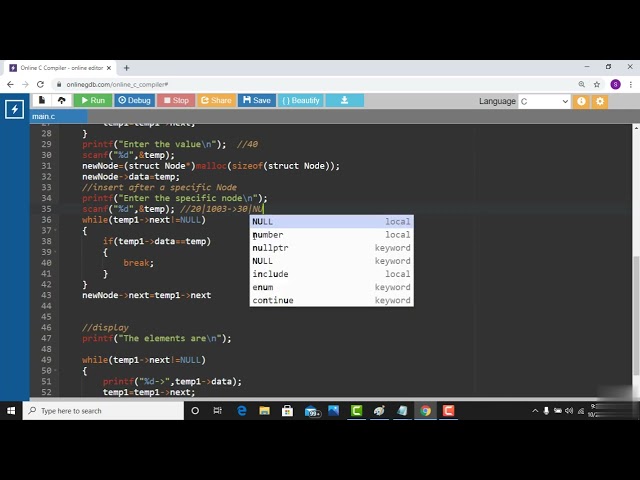Select the Online C Compiler browser tab
Image resolution: width=640 pixels, height=480 pixels.
tap(60, 68)
